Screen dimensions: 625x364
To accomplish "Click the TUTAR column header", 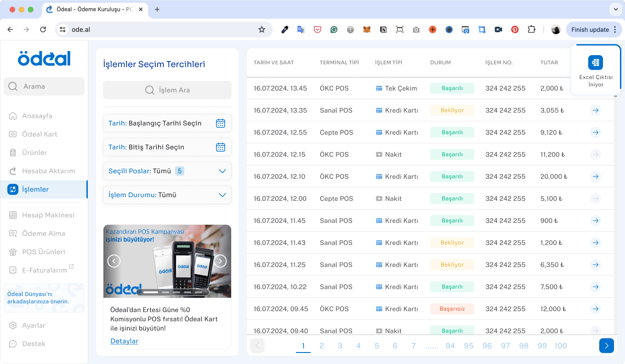I will [549, 63].
